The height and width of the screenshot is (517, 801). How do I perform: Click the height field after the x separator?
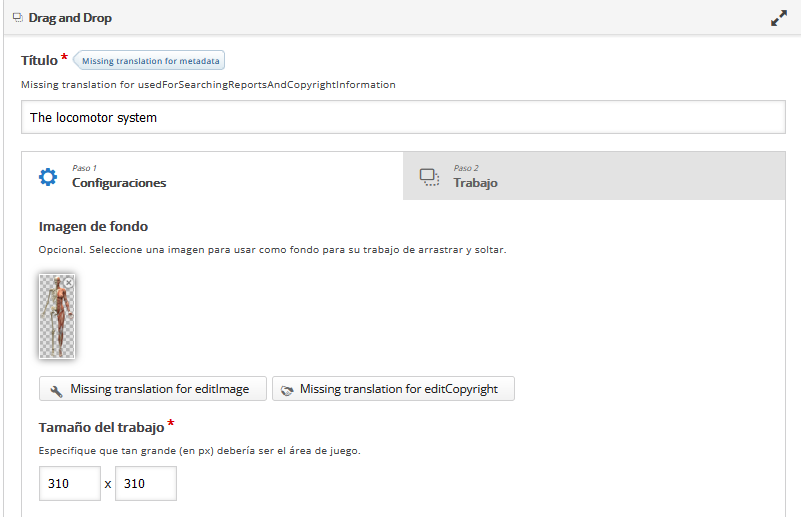(146, 483)
